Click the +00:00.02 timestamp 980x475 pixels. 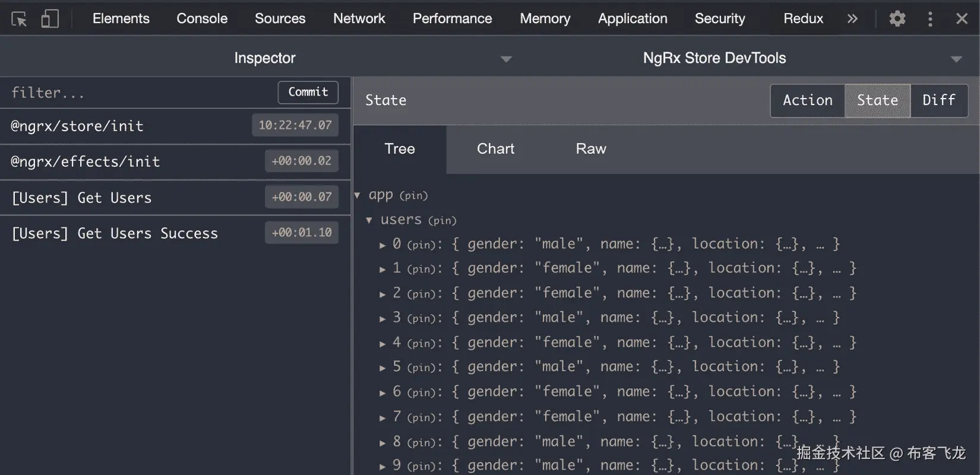[x=302, y=161]
